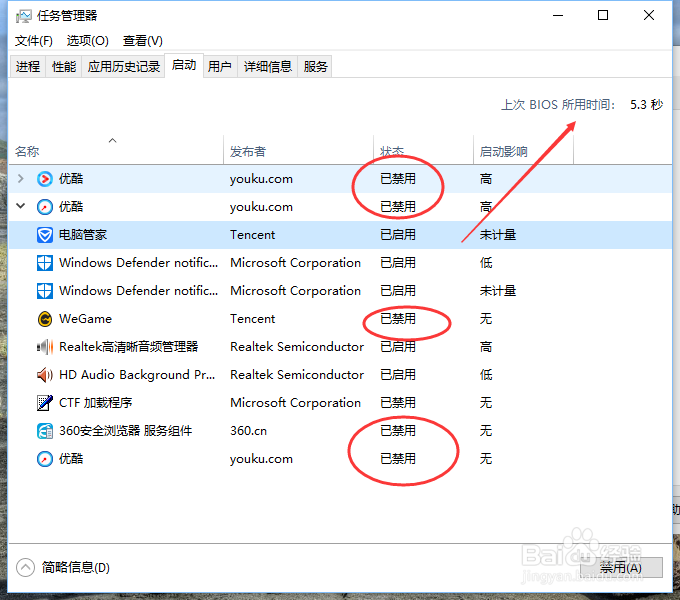Collapse the second 优酷 startup group
The width and height of the screenshot is (680, 600).
pos(20,206)
